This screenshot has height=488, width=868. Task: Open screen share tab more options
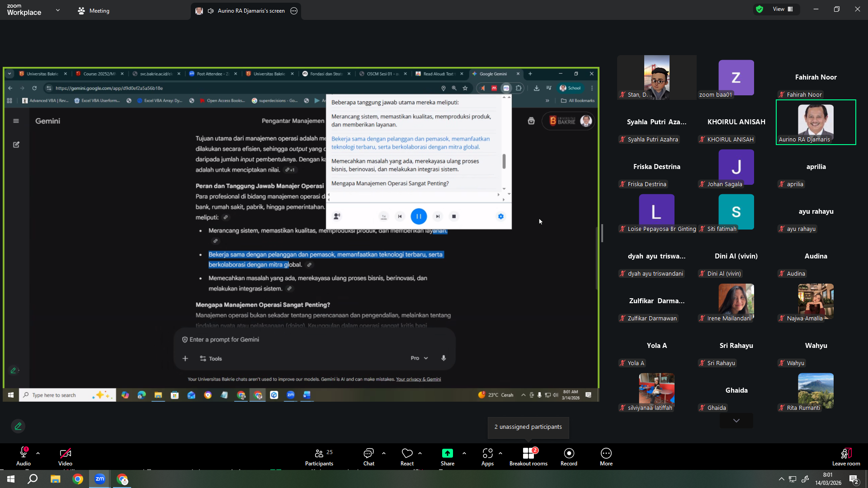[294, 11]
